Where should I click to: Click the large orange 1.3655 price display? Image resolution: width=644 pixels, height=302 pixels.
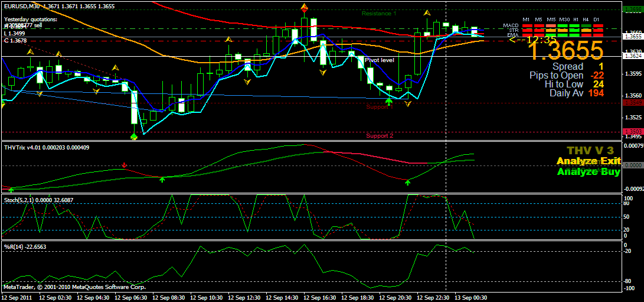565,50
